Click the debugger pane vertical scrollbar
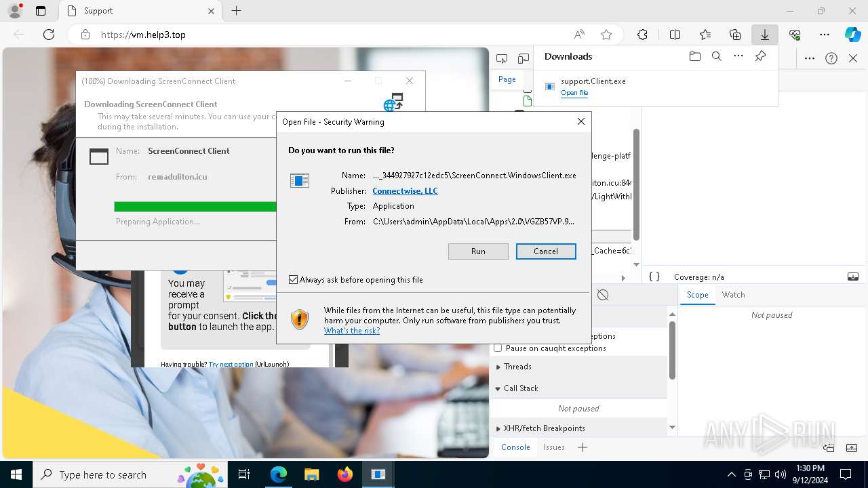 point(672,350)
